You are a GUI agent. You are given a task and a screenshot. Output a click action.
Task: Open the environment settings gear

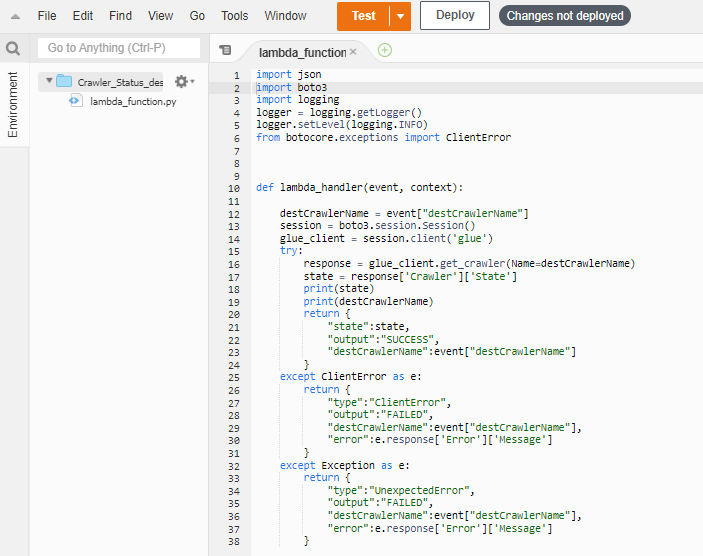coord(181,82)
